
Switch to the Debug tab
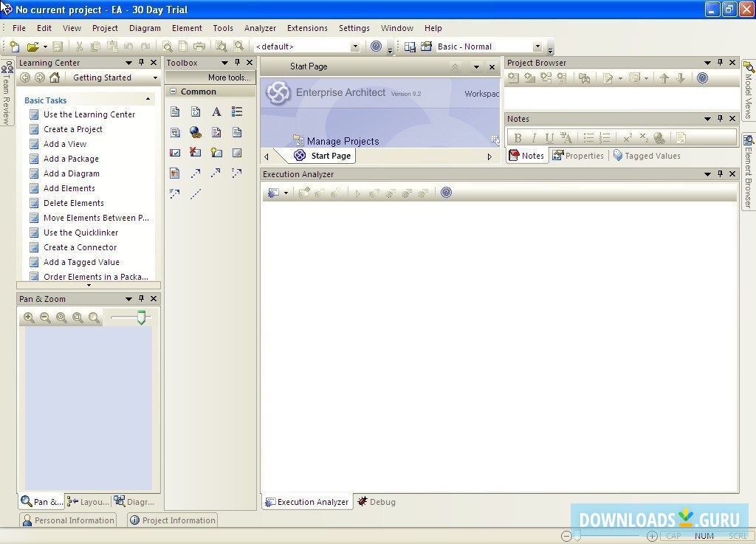click(377, 502)
